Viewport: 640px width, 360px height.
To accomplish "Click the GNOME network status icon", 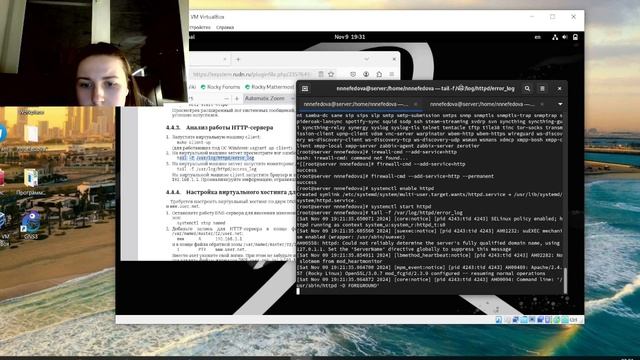I will tap(555, 37).
